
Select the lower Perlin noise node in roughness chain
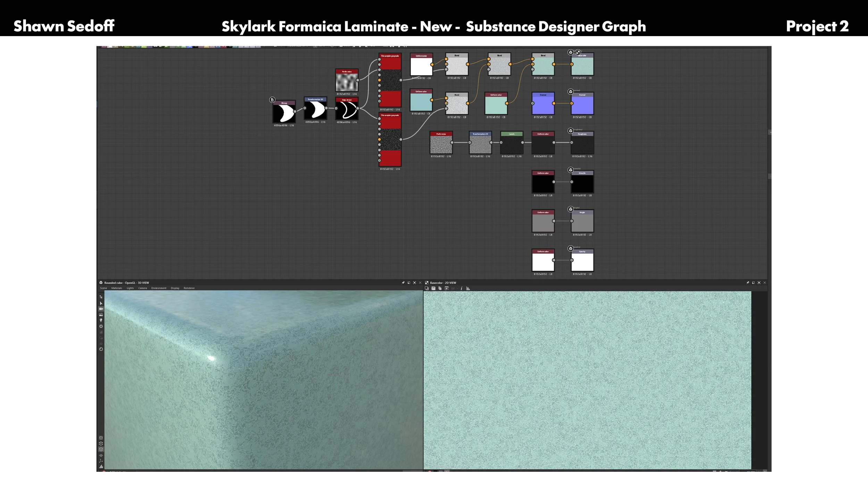tap(441, 143)
